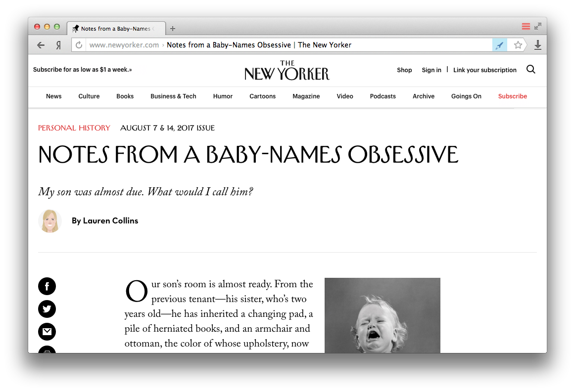This screenshot has width=575, height=392.
Task: Add a new tab with plus button
Action: click(x=173, y=29)
